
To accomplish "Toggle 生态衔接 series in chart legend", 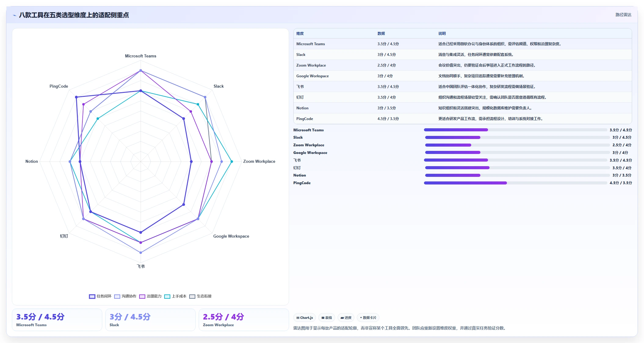I will (200, 296).
